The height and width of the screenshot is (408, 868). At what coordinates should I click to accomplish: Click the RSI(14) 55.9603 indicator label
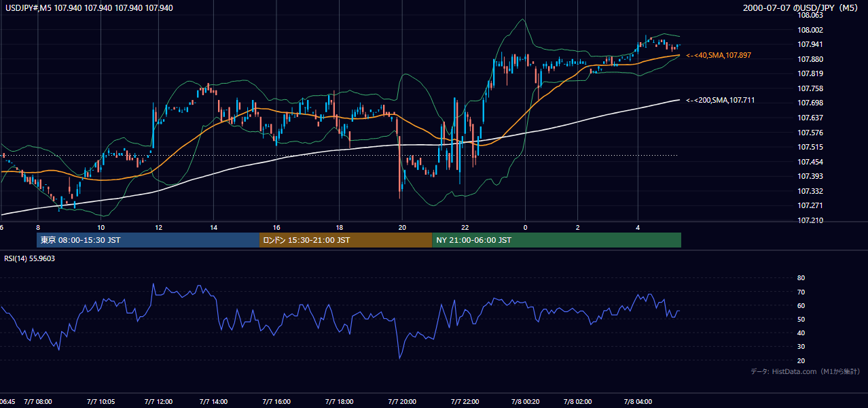(x=30, y=258)
